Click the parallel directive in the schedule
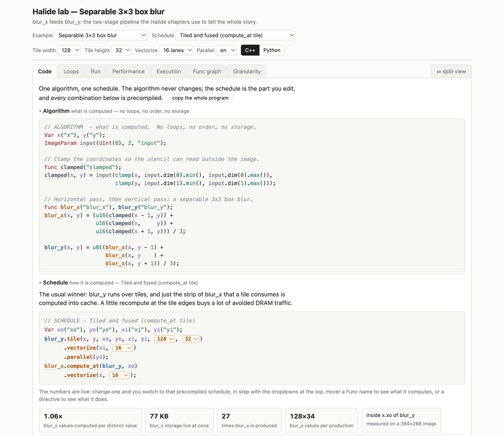504x436 pixels. [x=80, y=357]
